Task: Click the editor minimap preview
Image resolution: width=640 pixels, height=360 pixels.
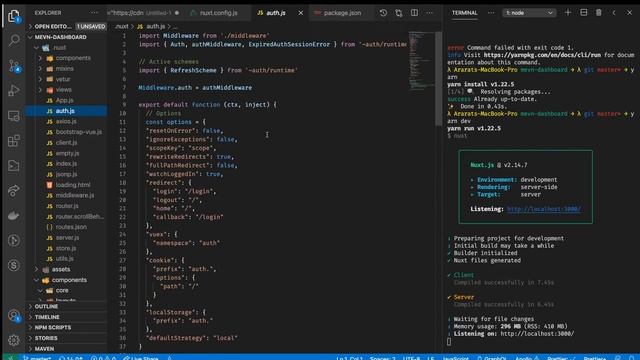Action: pyautogui.click(x=421, y=60)
